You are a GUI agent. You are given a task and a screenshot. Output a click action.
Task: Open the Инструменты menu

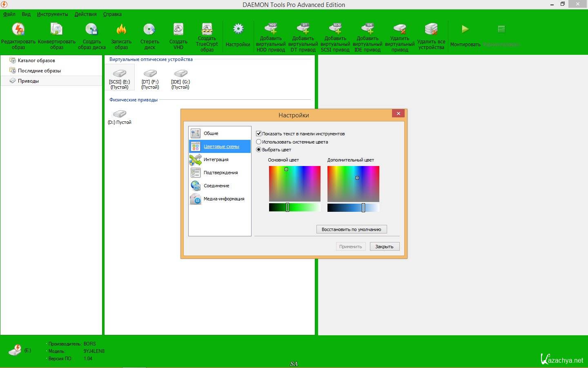coord(52,14)
